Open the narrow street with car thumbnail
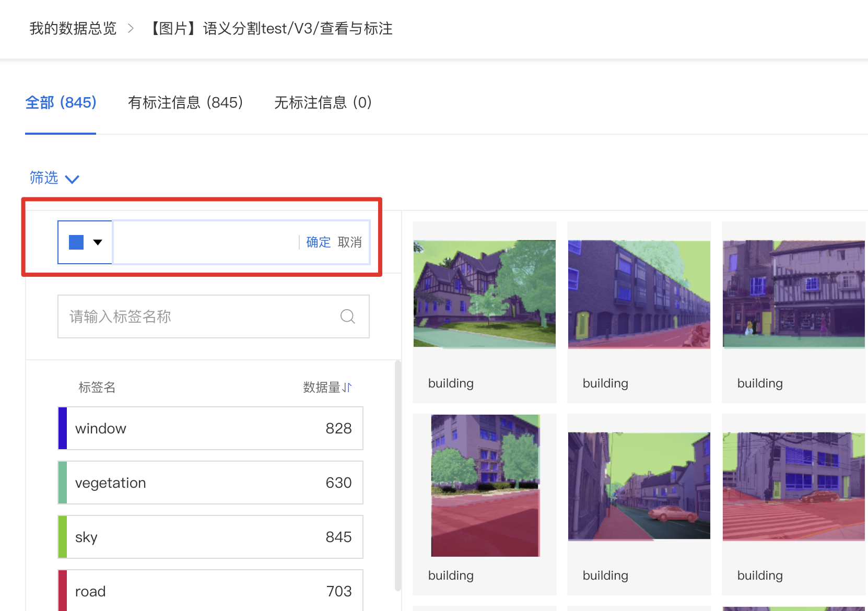868x611 pixels. click(x=639, y=486)
